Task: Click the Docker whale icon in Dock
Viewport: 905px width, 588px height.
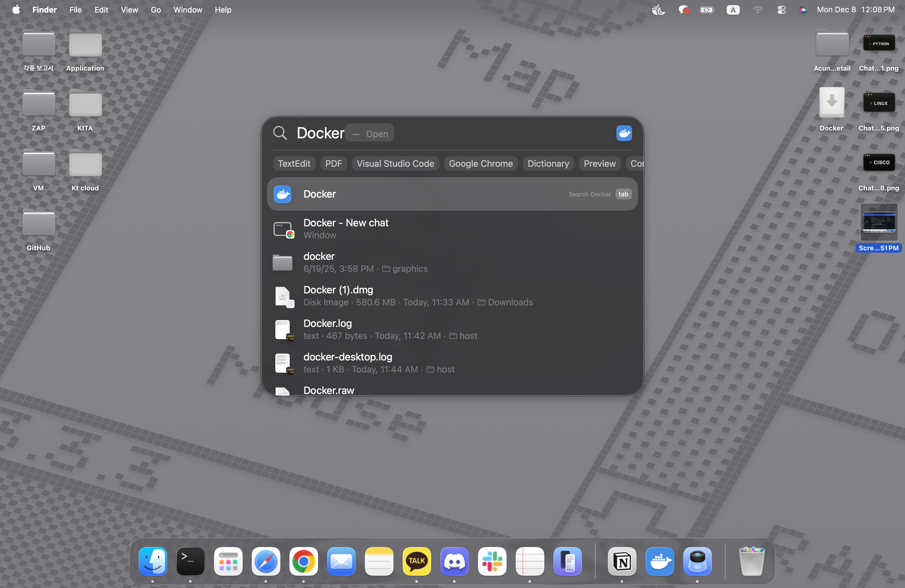Action: point(660,561)
